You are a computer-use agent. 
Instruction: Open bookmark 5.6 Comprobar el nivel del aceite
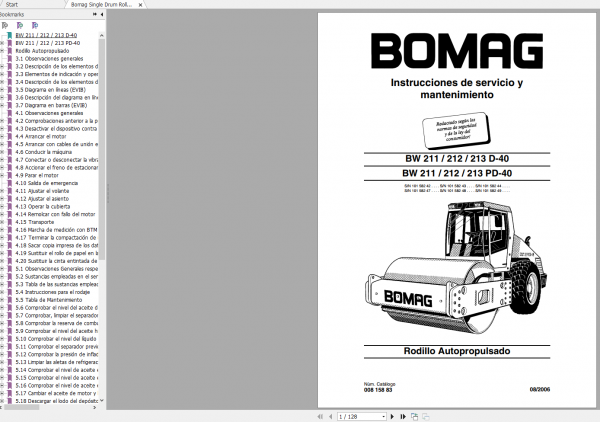click(57, 308)
